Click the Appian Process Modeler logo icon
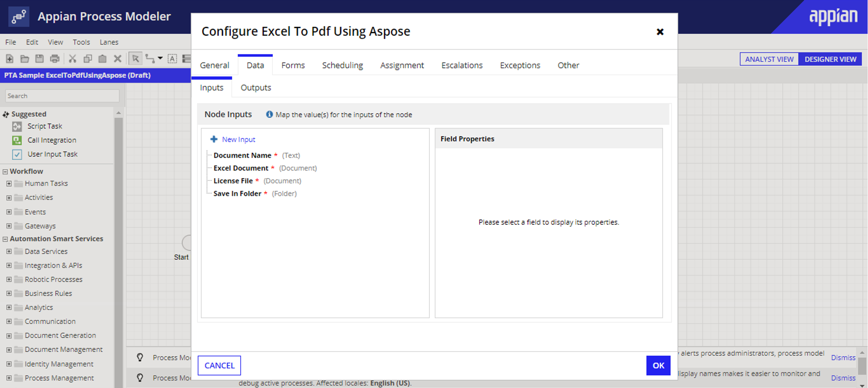This screenshot has width=868, height=388. [19, 17]
